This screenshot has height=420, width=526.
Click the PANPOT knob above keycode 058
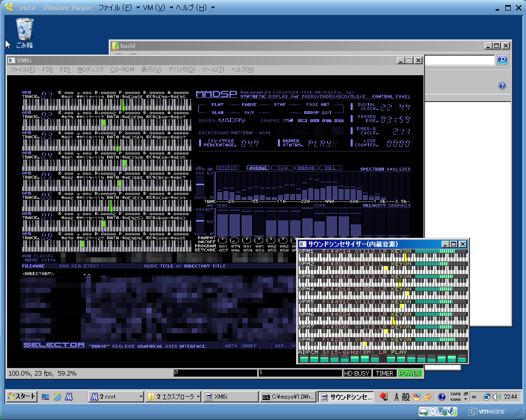coord(259,240)
